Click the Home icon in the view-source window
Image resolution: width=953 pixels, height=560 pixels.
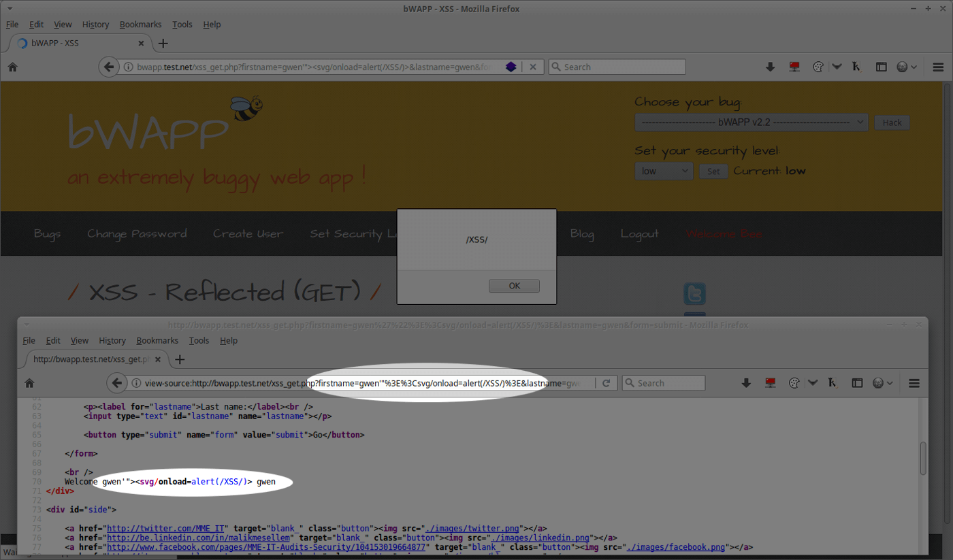click(x=29, y=383)
